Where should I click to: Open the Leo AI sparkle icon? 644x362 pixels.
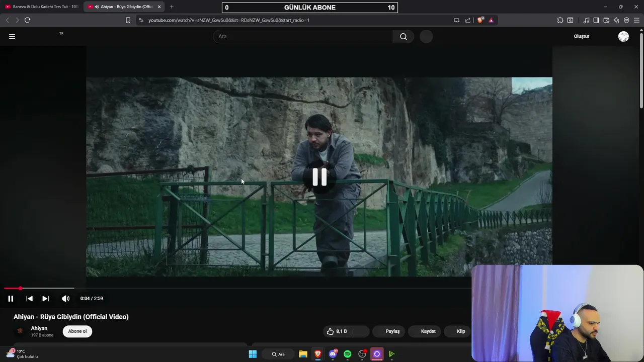pos(616,20)
